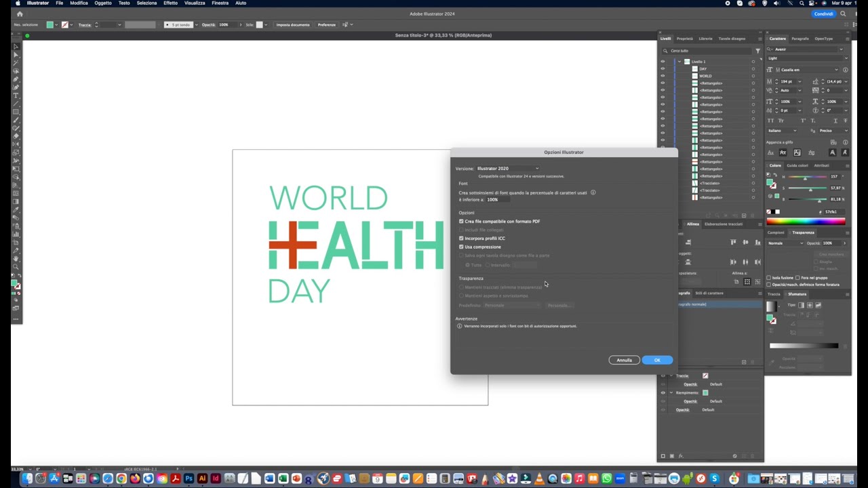Select the Pen tool
This screenshot has height=488, width=868.
click(16, 79)
